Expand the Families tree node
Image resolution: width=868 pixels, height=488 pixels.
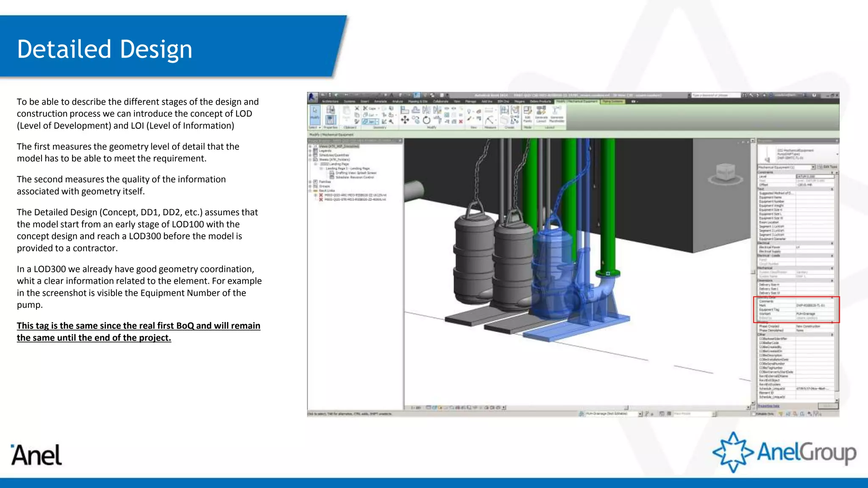coord(310,182)
